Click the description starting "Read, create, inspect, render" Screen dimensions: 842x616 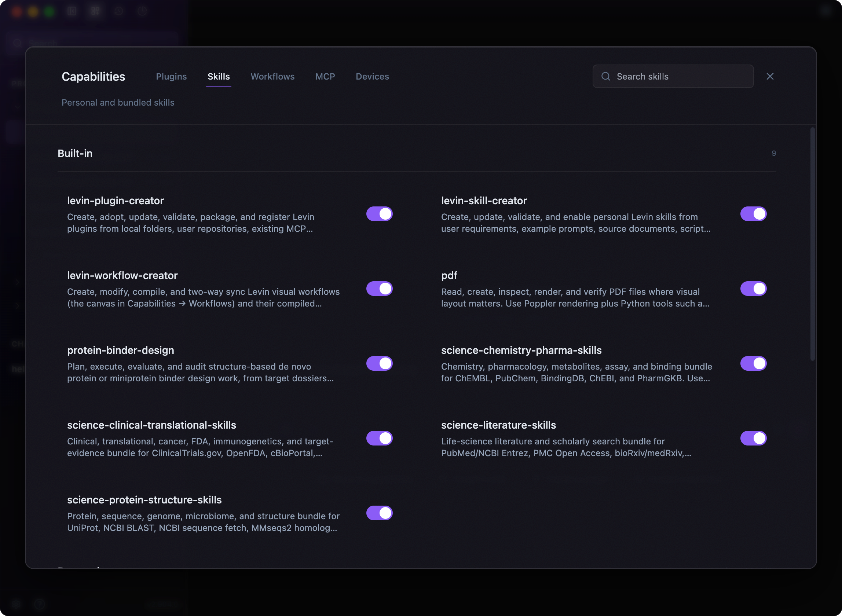pos(575,298)
